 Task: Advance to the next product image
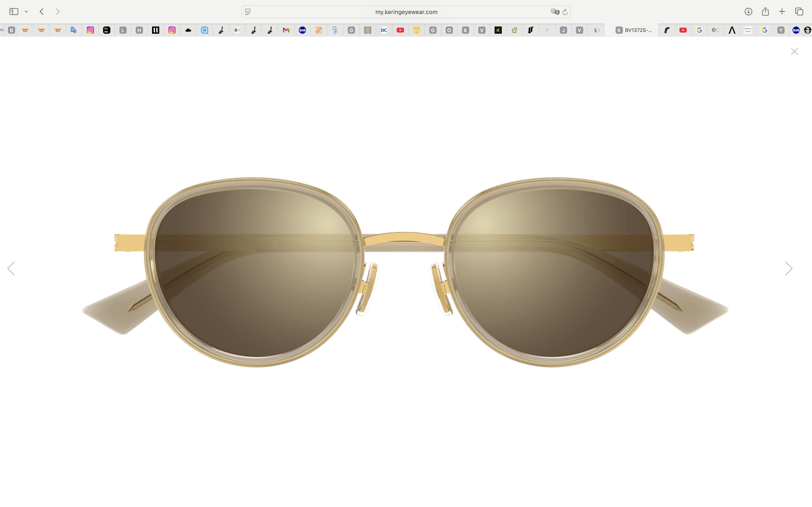[x=788, y=268]
